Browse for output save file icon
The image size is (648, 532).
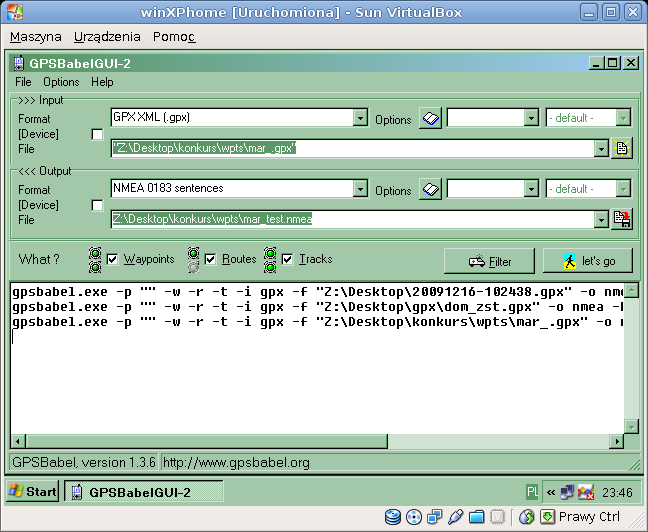[622, 219]
